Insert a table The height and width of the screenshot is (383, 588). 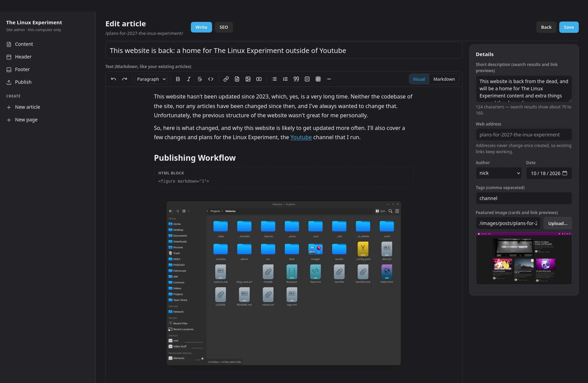click(318, 79)
